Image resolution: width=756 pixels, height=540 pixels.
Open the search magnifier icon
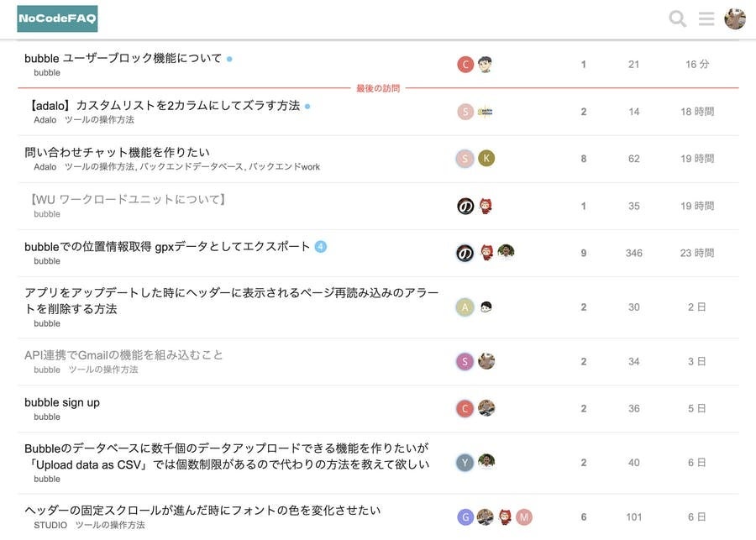point(677,18)
